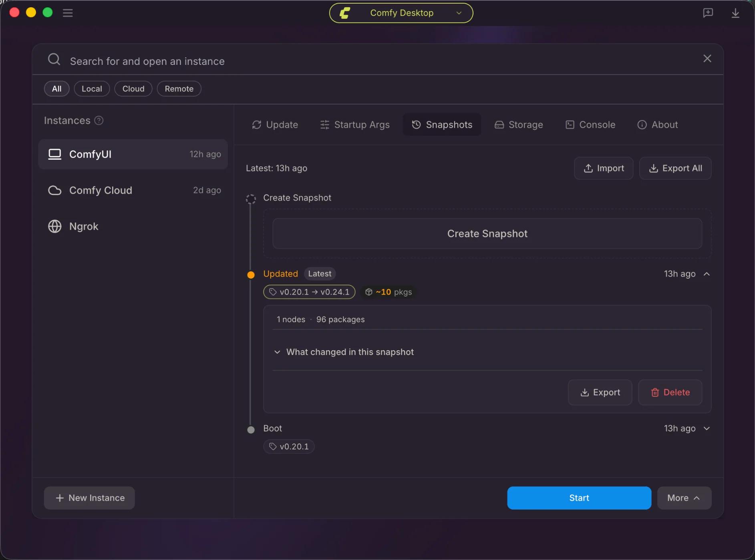Viewport: 755px width, 560px height.
Task: Click the v0.20.1 → v0.24.1 version chip
Action: [x=309, y=292]
